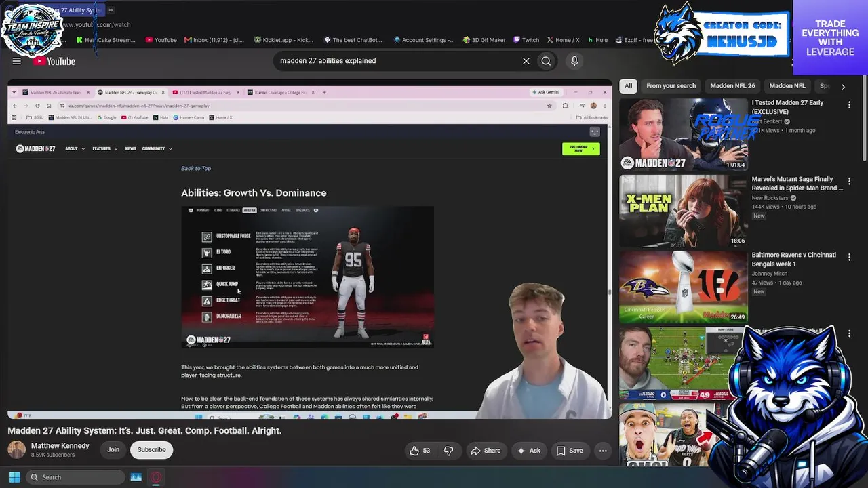Run the search with the magnifier button
Screen dimensions: 868x488
546,61
